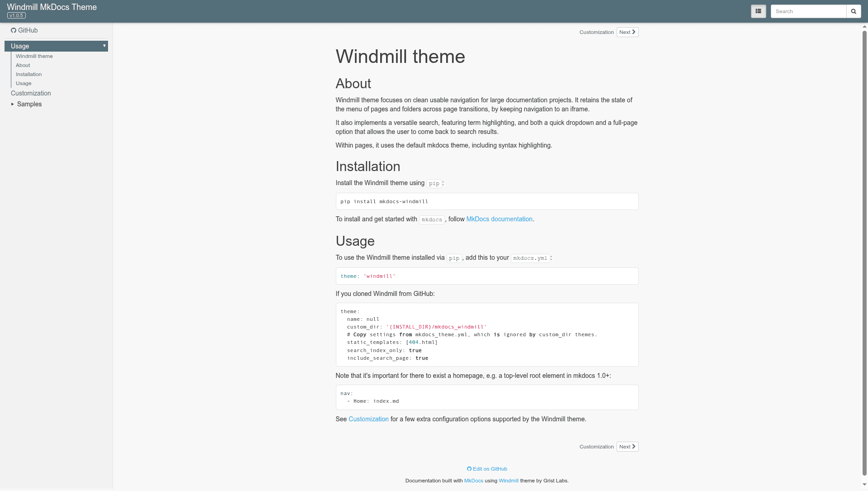Image resolution: width=868 pixels, height=491 pixels.
Task: Follow the inline Customization link
Action: click(368, 419)
